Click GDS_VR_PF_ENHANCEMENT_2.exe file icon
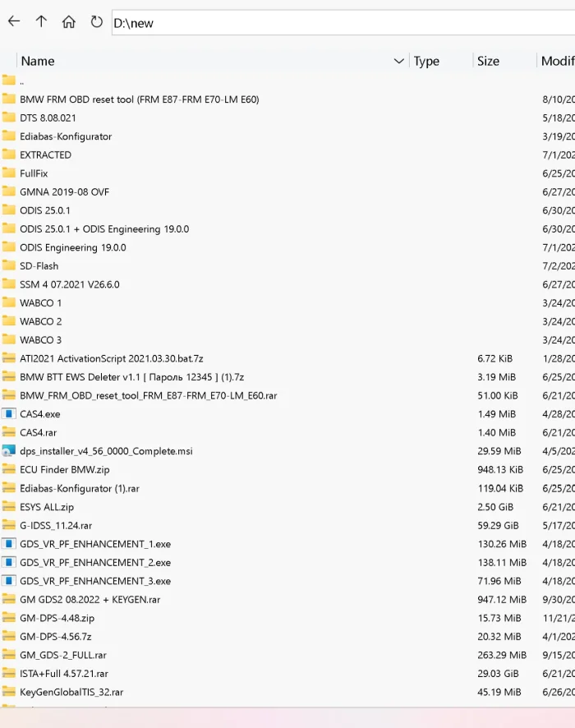 pyautogui.click(x=9, y=562)
